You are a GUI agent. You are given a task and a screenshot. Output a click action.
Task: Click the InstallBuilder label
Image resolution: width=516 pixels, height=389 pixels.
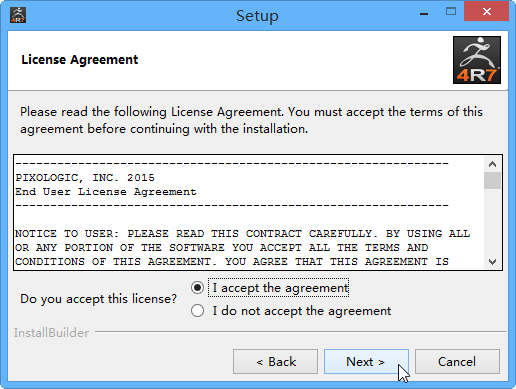pyautogui.click(x=51, y=333)
